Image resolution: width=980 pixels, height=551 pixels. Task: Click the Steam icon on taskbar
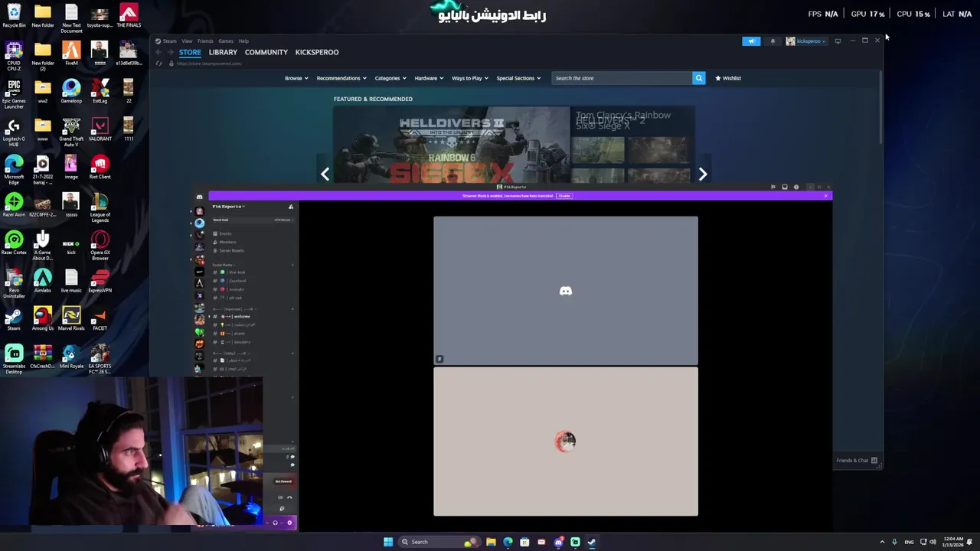592,542
